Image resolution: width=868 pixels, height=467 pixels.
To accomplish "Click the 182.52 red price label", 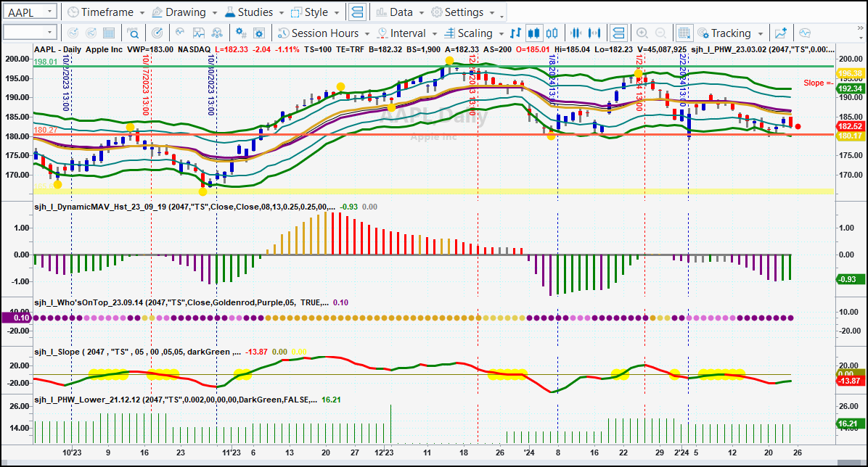I will [x=850, y=126].
